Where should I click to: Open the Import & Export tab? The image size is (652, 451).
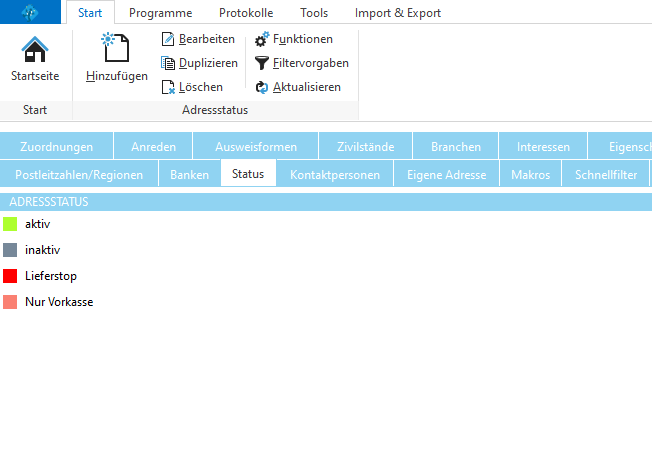(398, 13)
